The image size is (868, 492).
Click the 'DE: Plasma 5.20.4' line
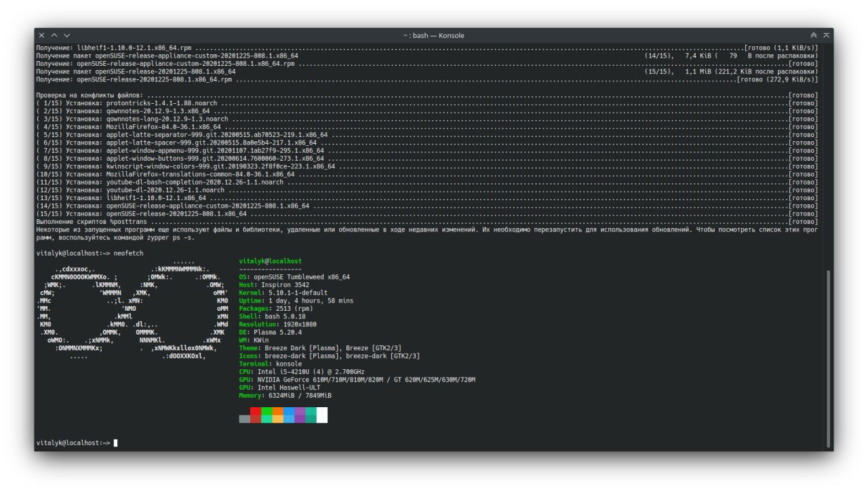click(x=271, y=333)
